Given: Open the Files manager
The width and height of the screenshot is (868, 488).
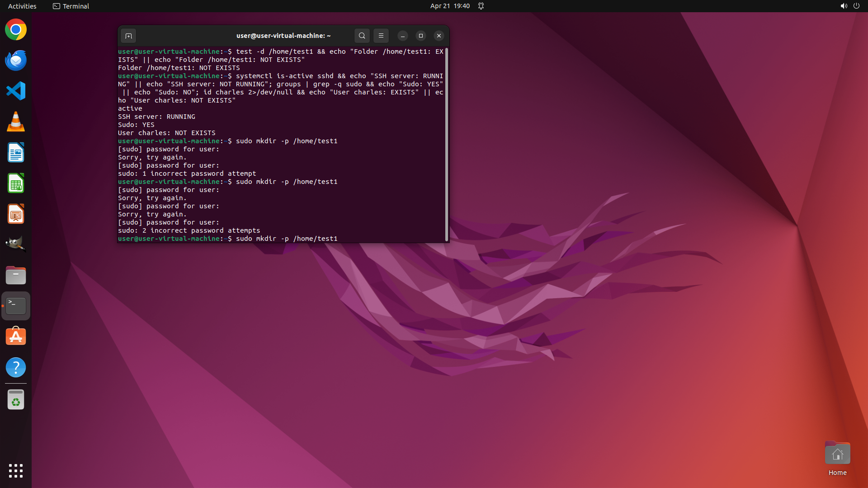Looking at the screenshot, I should coord(16,275).
